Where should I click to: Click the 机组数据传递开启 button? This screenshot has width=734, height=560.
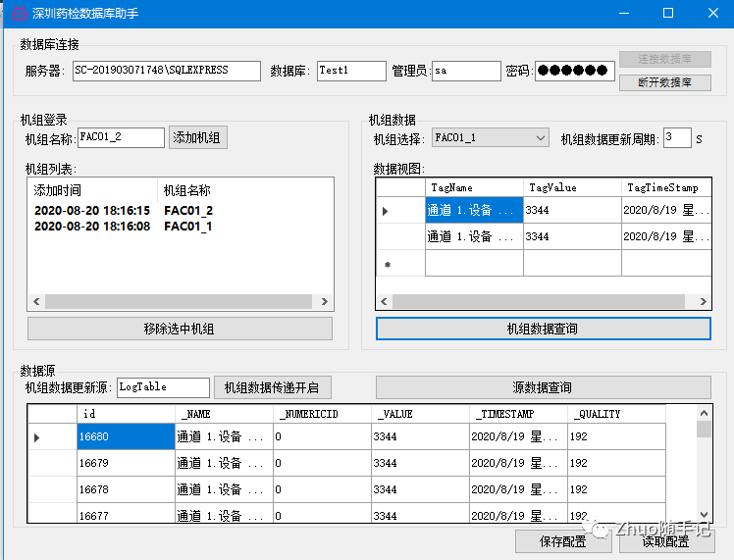coord(273,387)
